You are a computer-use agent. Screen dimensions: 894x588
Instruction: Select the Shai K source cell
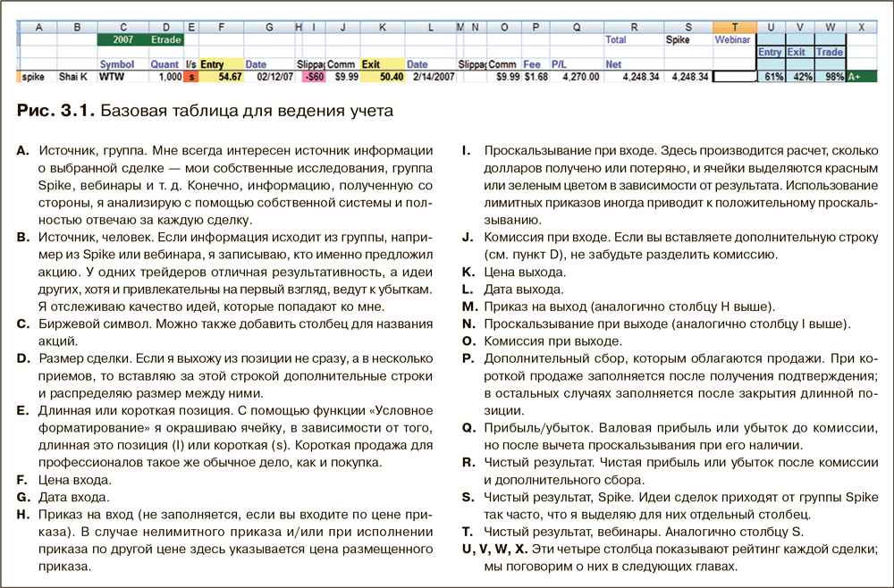76,78
